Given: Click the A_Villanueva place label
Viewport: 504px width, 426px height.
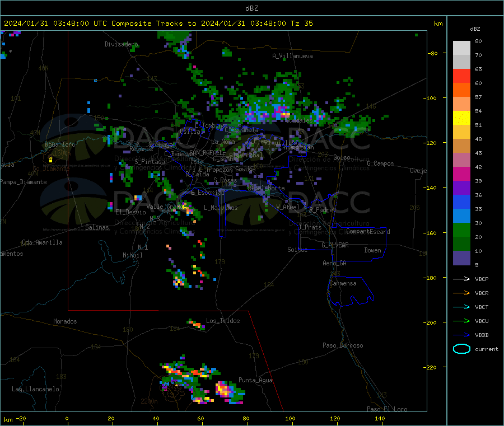Looking at the screenshot, I should pos(292,56).
